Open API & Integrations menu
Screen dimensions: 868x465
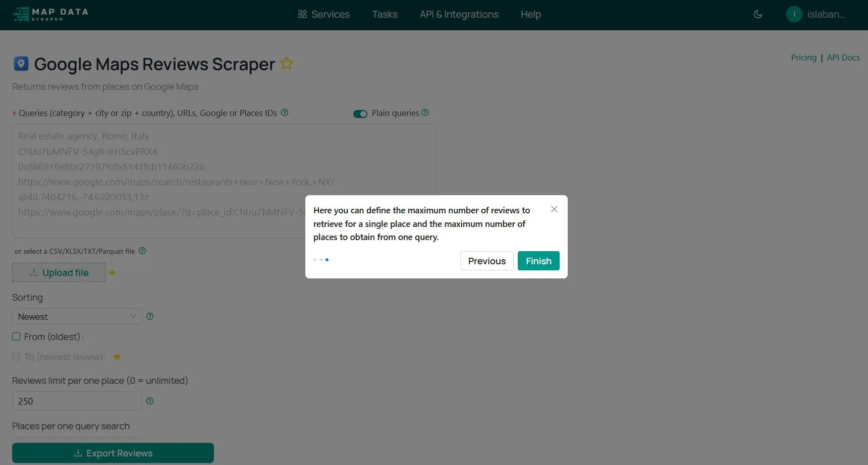pos(459,14)
